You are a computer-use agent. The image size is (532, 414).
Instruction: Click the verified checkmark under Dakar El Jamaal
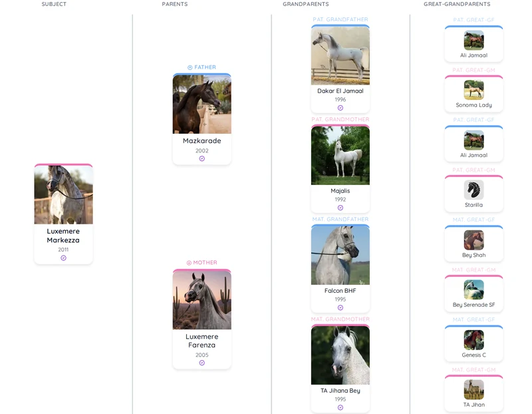(x=340, y=108)
